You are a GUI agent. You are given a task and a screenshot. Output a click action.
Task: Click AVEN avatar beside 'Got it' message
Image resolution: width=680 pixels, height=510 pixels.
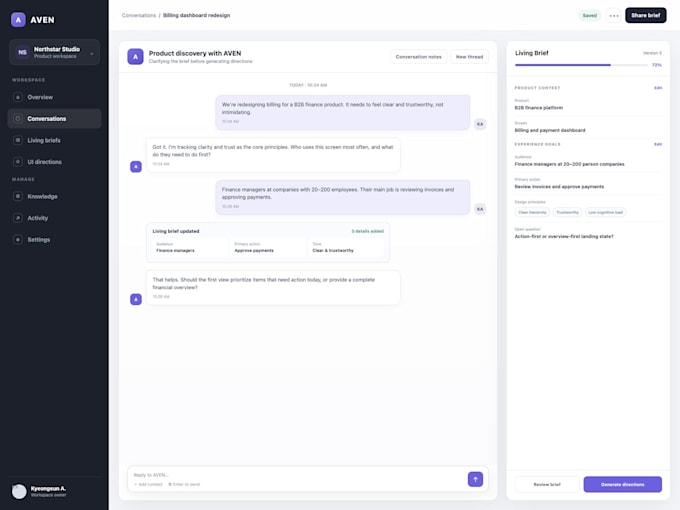(136, 167)
